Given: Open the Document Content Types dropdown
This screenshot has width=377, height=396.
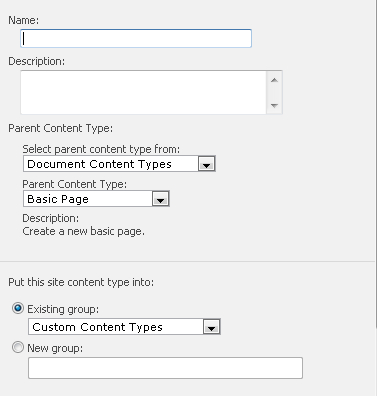Looking at the screenshot, I should point(119,164).
